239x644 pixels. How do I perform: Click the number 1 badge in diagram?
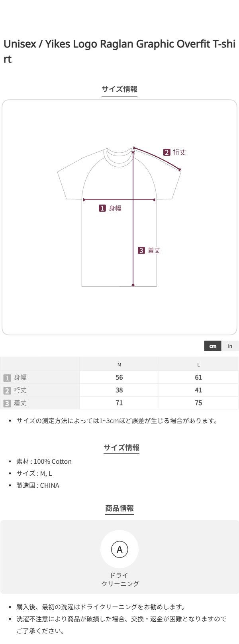click(x=102, y=208)
